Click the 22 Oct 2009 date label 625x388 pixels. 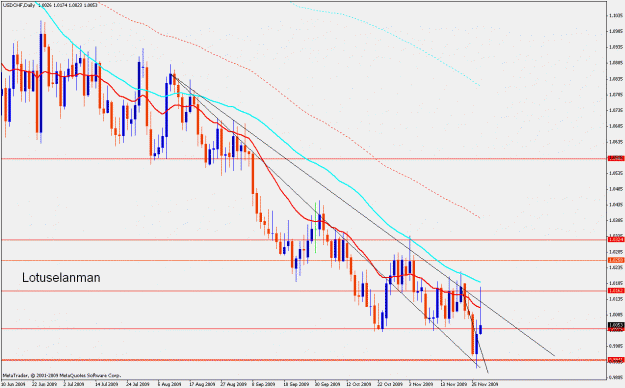click(x=390, y=384)
